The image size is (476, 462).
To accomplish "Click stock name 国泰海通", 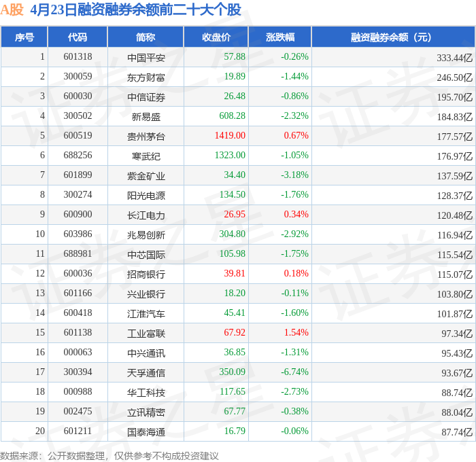I will (x=146, y=432).
